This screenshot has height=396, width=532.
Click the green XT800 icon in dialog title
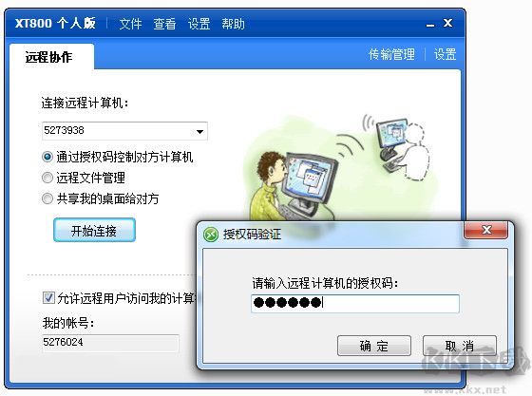coord(210,235)
